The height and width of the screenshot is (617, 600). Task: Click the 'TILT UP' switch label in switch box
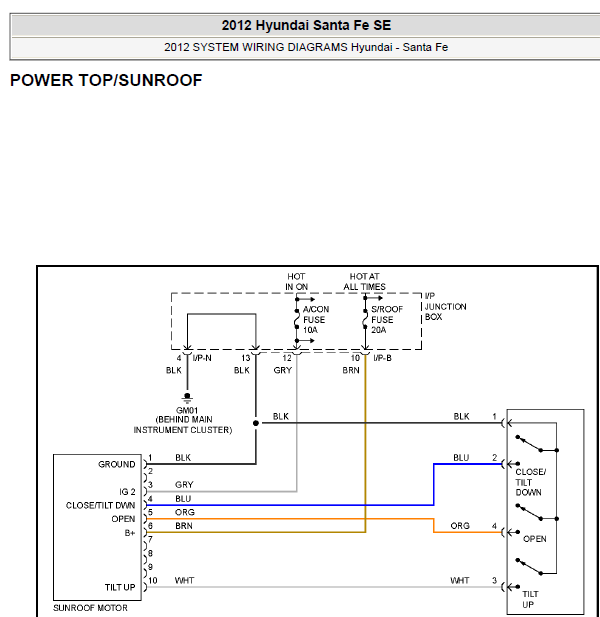coord(530,599)
